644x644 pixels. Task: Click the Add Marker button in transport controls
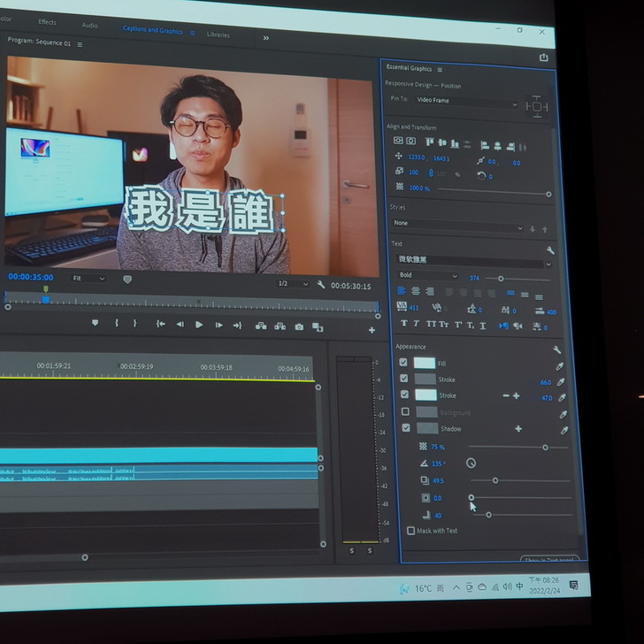[95, 323]
